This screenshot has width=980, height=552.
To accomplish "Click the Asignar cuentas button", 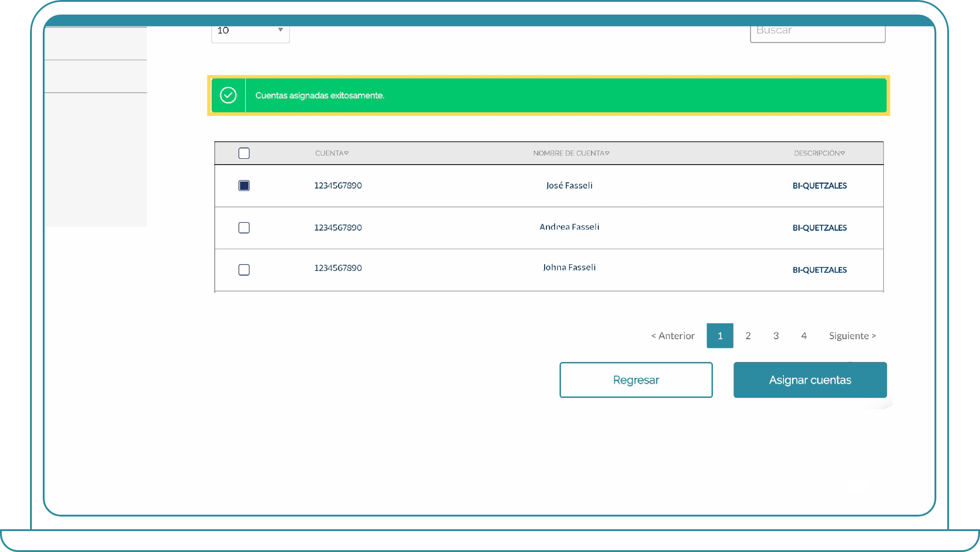I will (810, 380).
